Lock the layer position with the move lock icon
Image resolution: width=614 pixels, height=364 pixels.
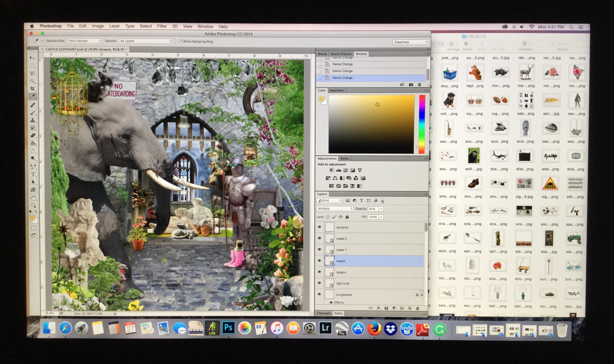(341, 217)
